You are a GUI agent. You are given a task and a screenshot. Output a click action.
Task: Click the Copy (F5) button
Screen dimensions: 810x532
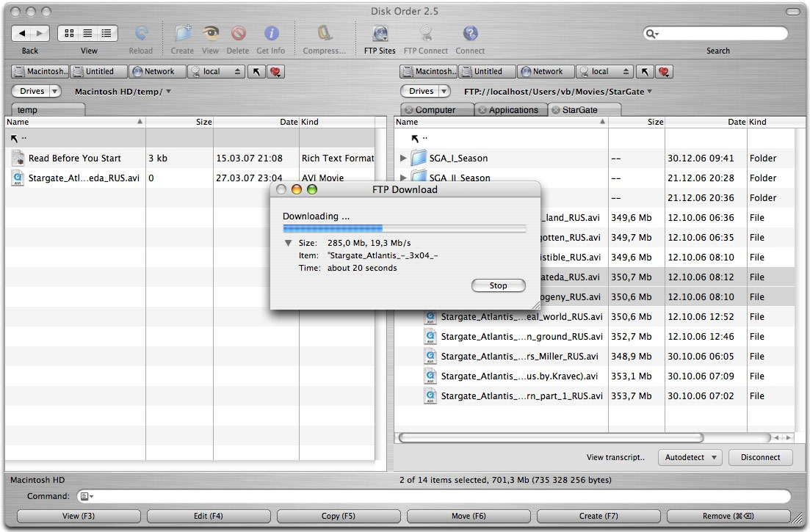coord(339,516)
